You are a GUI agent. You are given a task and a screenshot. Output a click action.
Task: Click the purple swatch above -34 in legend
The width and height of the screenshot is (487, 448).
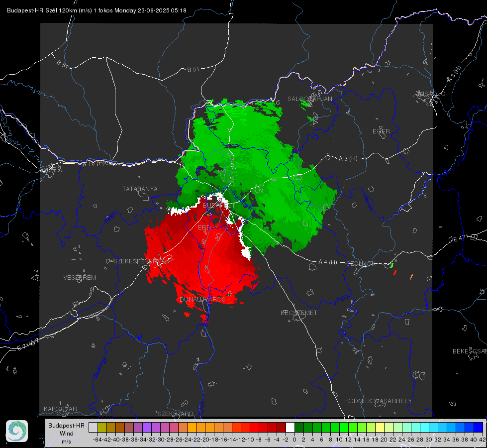coord(147,427)
